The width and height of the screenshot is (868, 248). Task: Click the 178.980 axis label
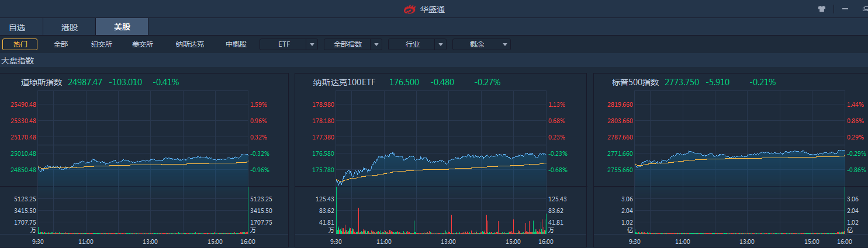[x=323, y=105]
